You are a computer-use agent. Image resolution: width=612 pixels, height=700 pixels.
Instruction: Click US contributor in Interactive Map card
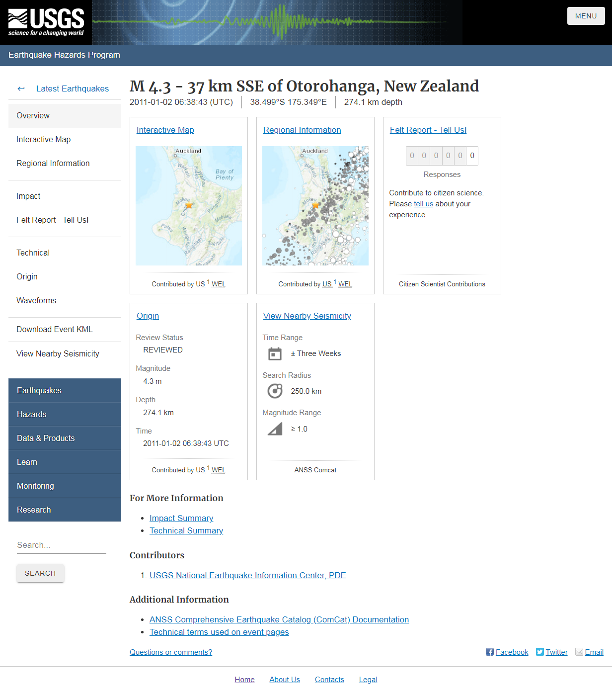[x=201, y=284]
